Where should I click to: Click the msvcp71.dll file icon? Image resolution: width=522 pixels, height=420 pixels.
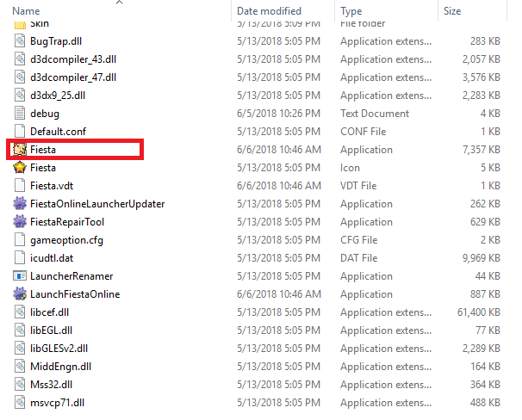click(20, 403)
